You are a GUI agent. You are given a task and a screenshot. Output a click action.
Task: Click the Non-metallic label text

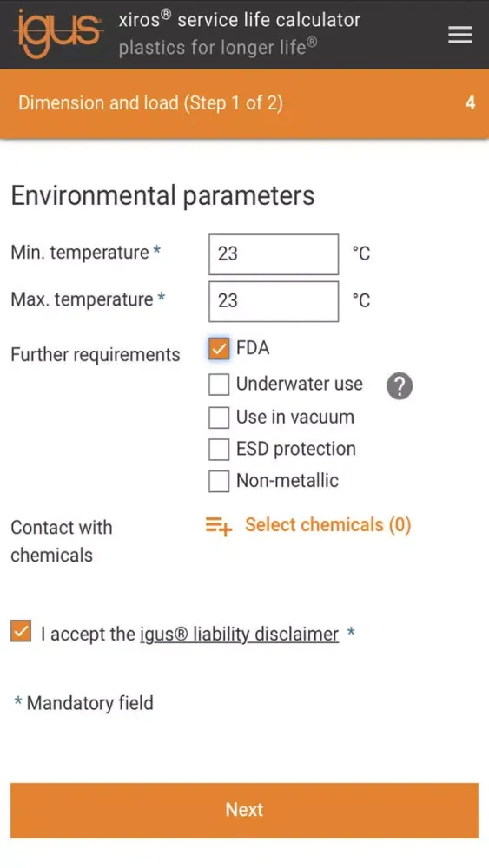[287, 481]
